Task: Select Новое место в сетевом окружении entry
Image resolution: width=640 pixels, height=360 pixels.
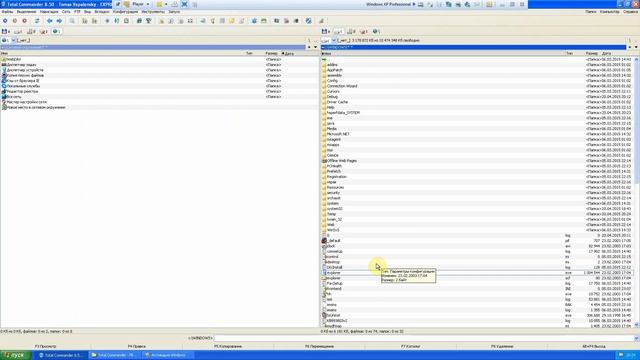Action: click(159, 107)
